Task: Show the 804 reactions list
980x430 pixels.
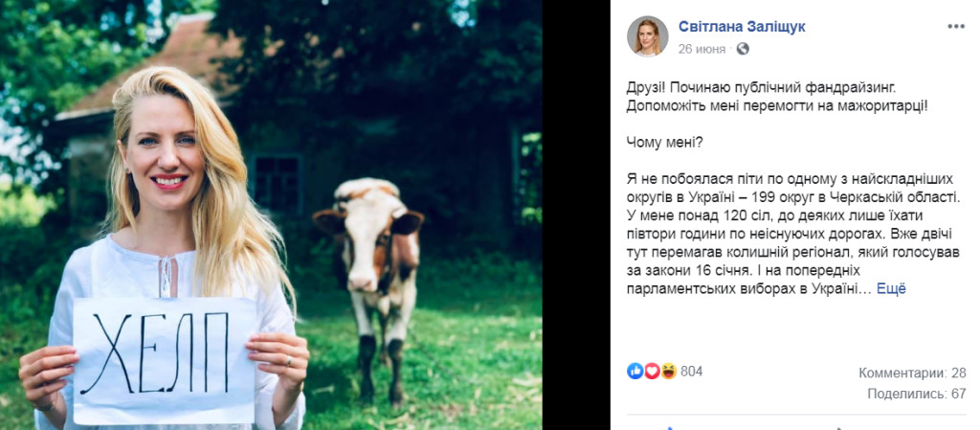Action: click(x=691, y=372)
